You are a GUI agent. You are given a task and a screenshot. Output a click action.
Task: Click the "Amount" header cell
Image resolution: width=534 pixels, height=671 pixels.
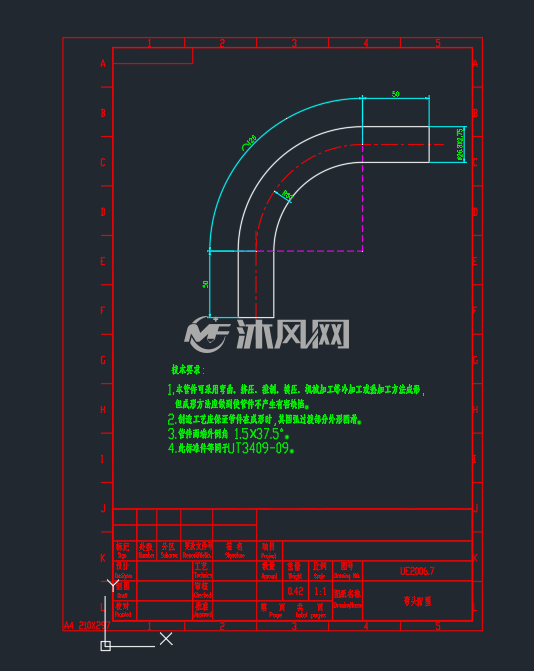click(269, 570)
